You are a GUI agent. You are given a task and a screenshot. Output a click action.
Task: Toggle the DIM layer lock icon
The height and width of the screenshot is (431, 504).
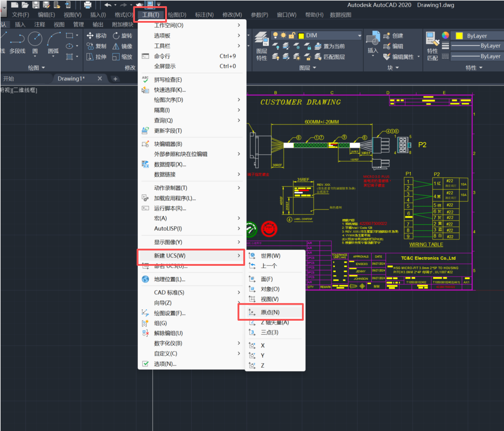(x=292, y=35)
